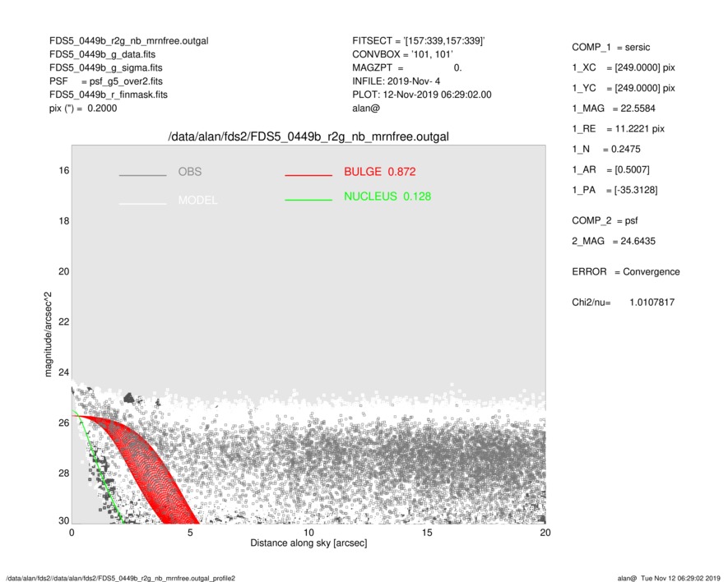Click the 1_AR = [0.5007] value
The image size is (728, 582).
coord(610,170)
